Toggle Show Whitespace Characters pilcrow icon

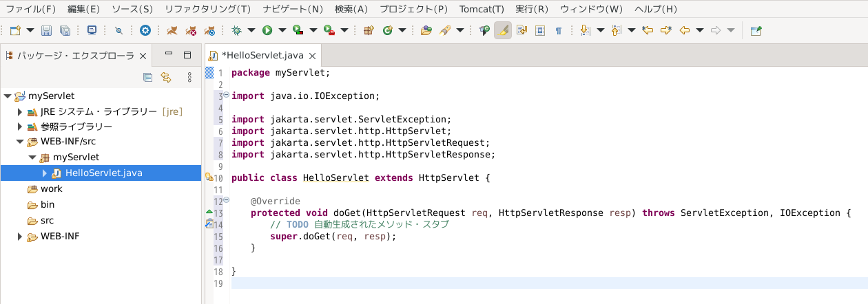coord(559,30)
